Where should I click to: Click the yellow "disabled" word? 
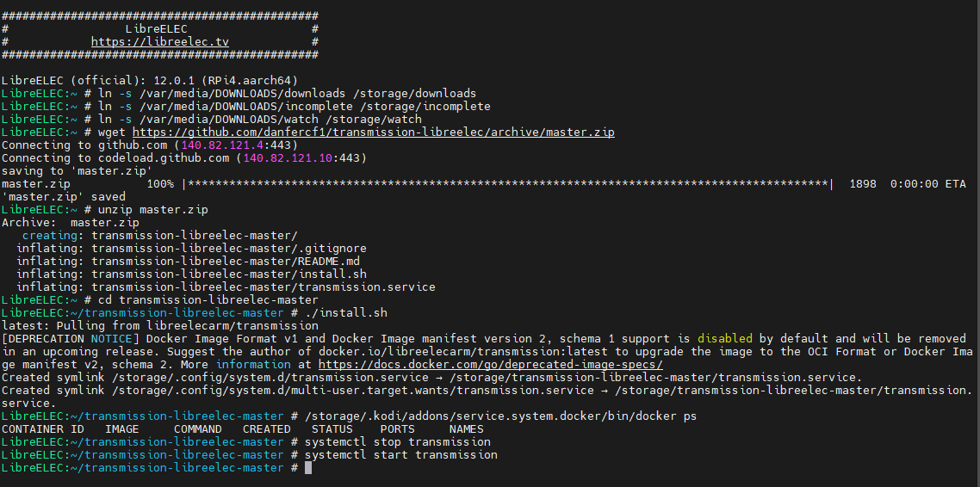pyautogui.click(x=724, y=339)
